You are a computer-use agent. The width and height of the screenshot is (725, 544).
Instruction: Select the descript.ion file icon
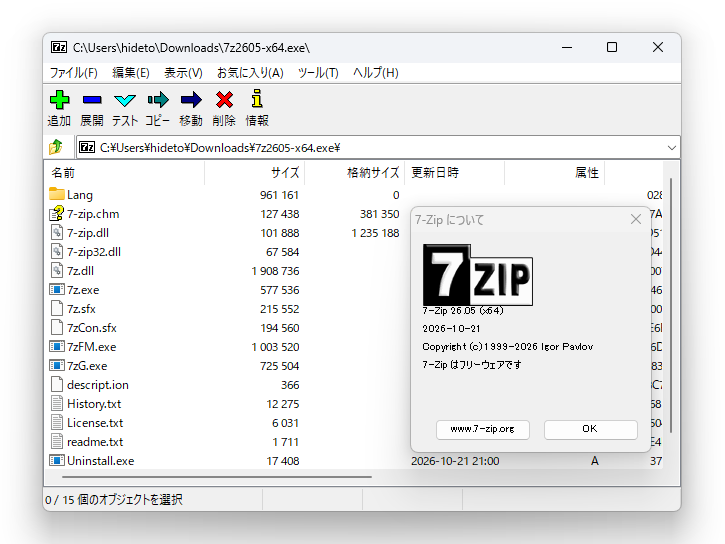(56, 384)
